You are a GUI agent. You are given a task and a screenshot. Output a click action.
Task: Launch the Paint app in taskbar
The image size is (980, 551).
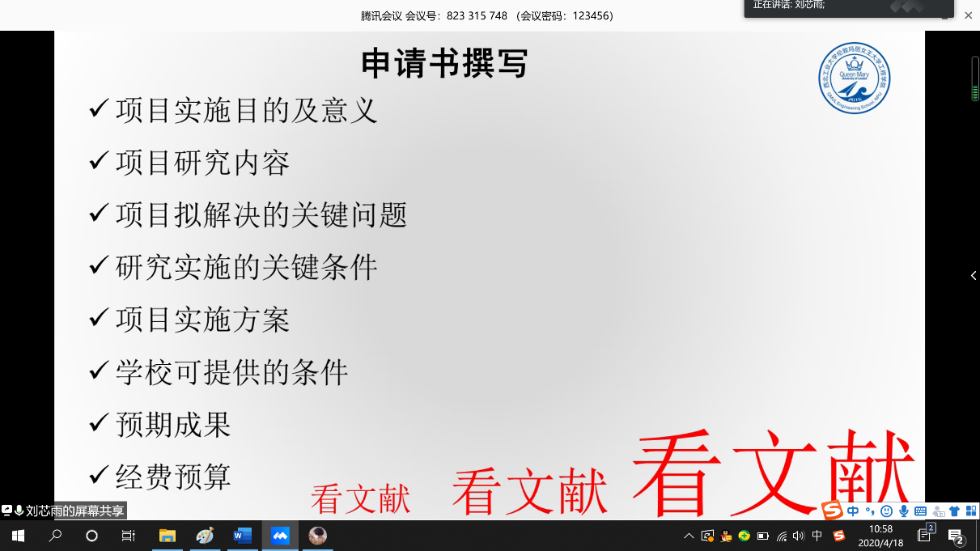coord(205,536)
